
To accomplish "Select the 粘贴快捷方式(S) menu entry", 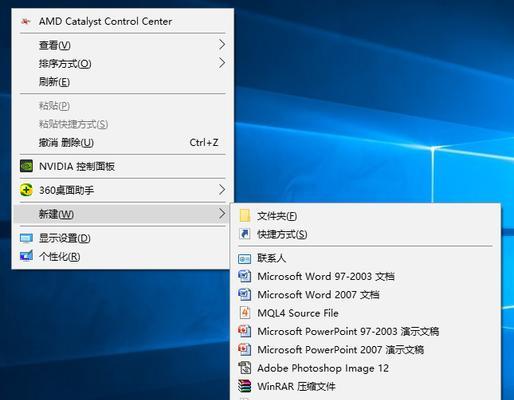I will pos(123,124).
